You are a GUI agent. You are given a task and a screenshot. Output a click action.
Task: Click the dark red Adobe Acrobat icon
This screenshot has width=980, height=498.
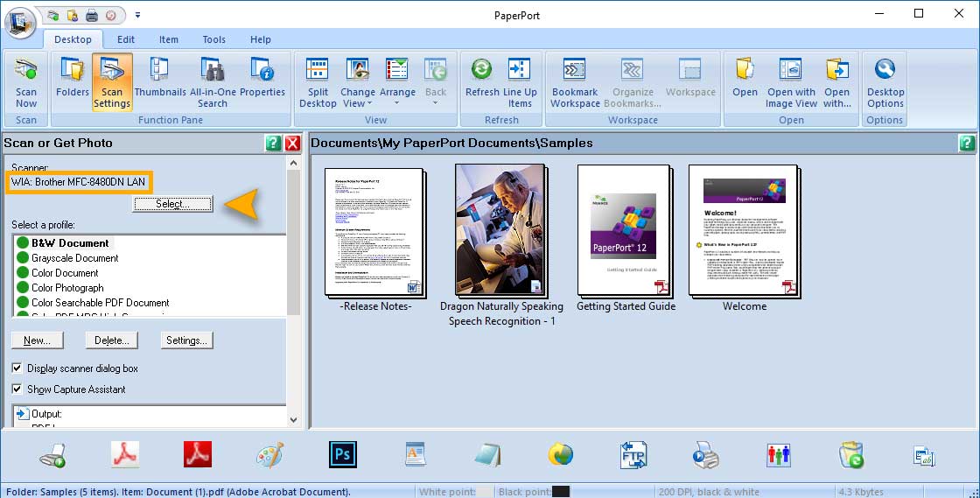pos(198,454)
